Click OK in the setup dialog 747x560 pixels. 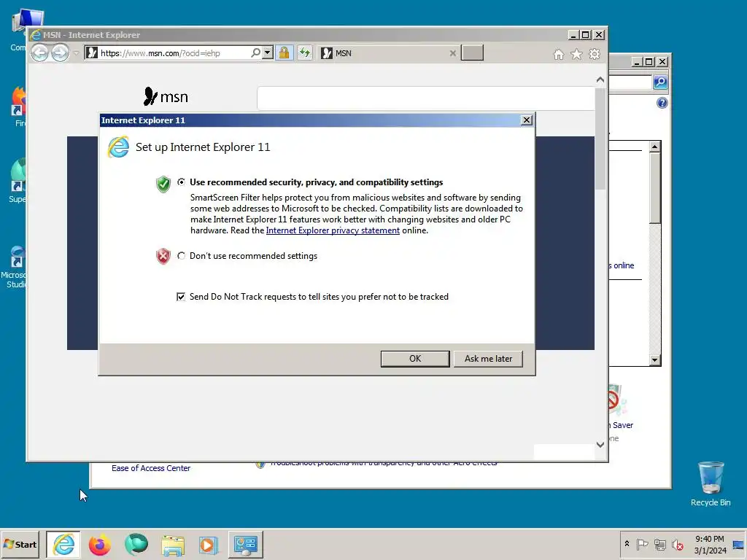click(x=415, y=359)
